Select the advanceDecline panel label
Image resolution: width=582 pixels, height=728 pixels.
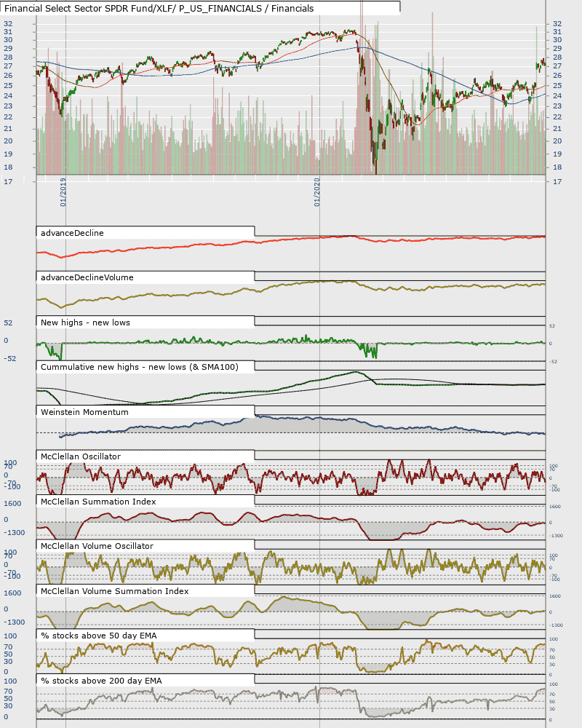click(72, 233)
